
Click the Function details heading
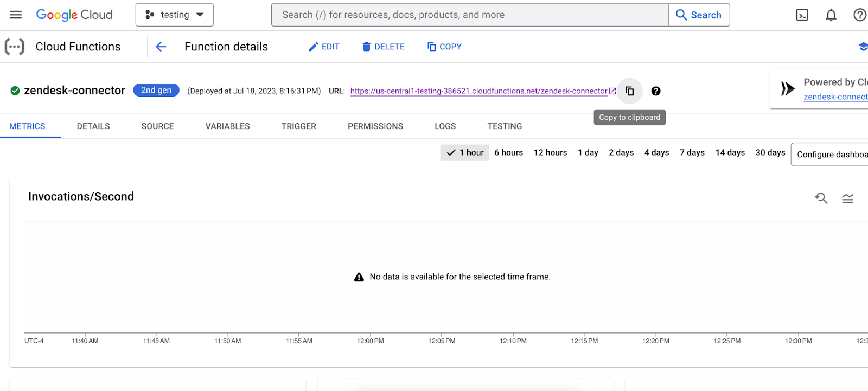tap(226, 47)
